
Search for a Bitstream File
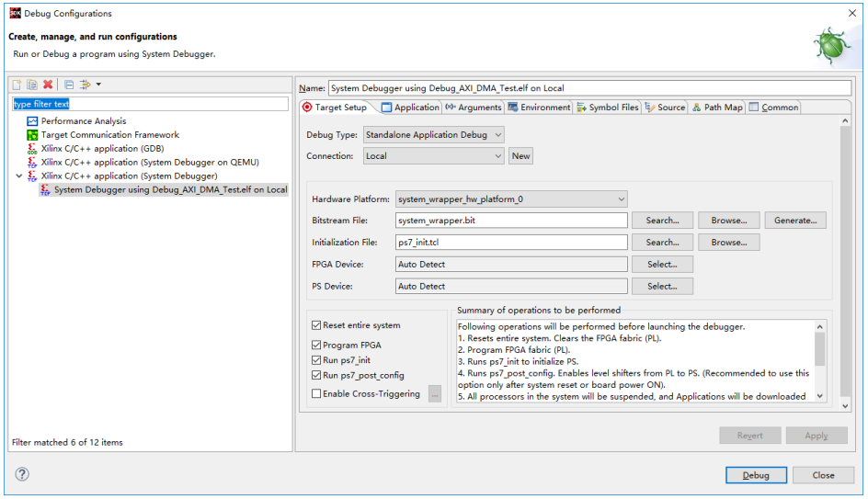[x=662, y=221]
